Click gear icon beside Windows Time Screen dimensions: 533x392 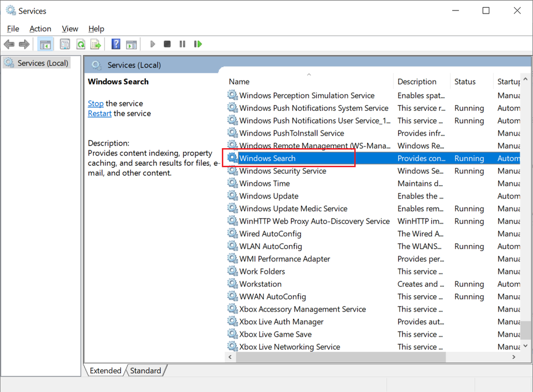233,183
